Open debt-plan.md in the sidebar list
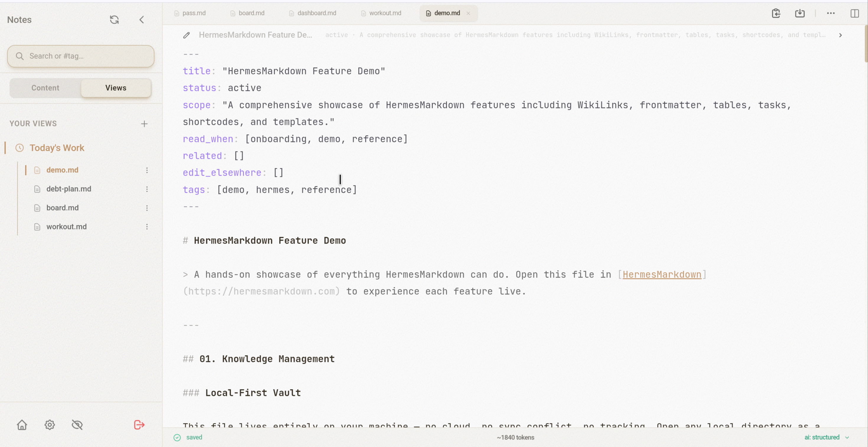 (x=69, y=189)
